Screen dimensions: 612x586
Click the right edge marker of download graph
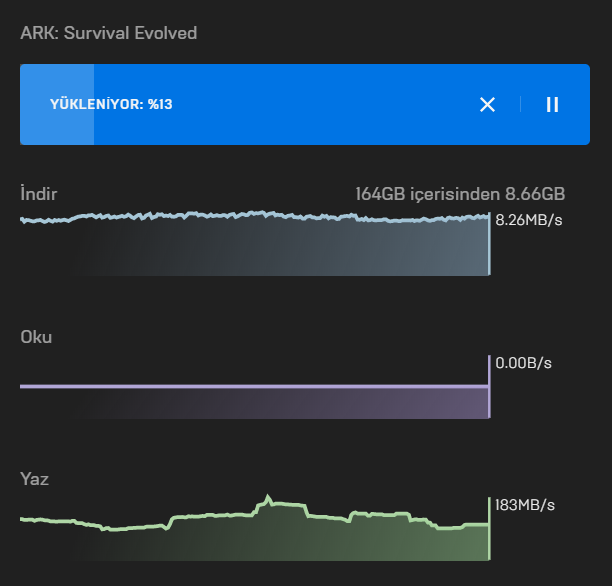click(489, 245)
